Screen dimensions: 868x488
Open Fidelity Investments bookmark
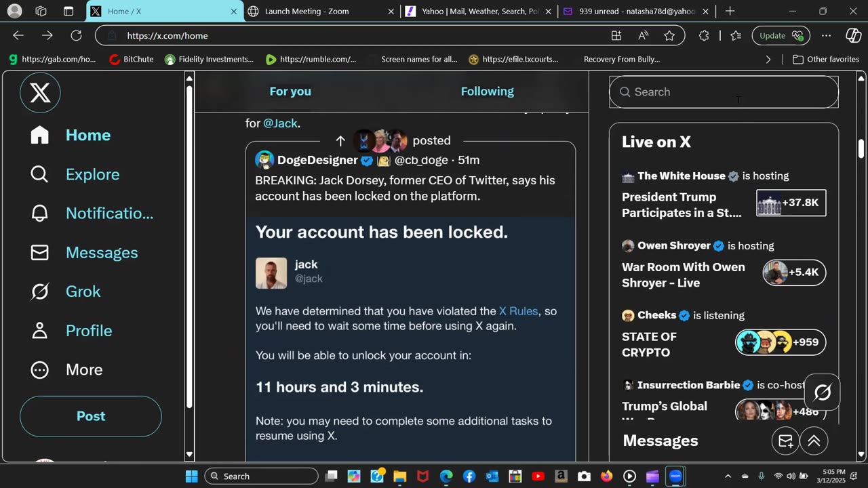(x=209, y=59)
